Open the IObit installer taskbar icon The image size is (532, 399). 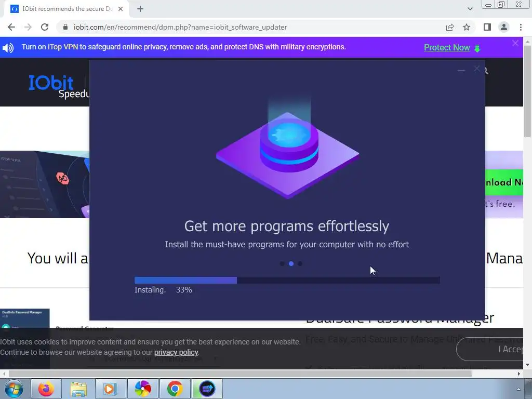(207, 389)
